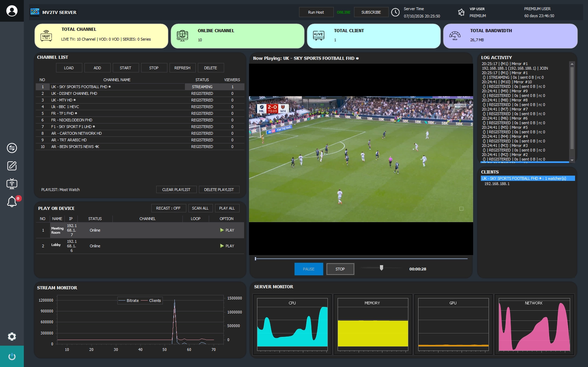Select F1 - SKY SPORT F1 UHD row
Viewport: 588px width, 367px height.
[x=140, y=127]
